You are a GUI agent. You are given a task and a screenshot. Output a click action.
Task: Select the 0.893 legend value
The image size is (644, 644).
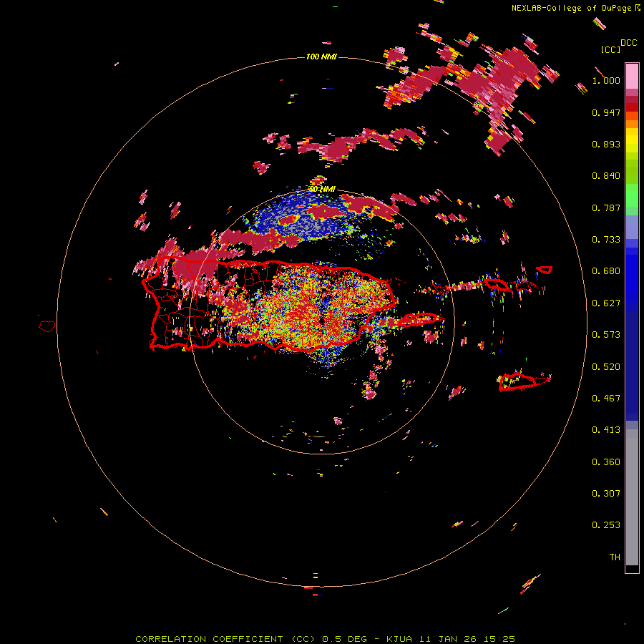[606, 144]
